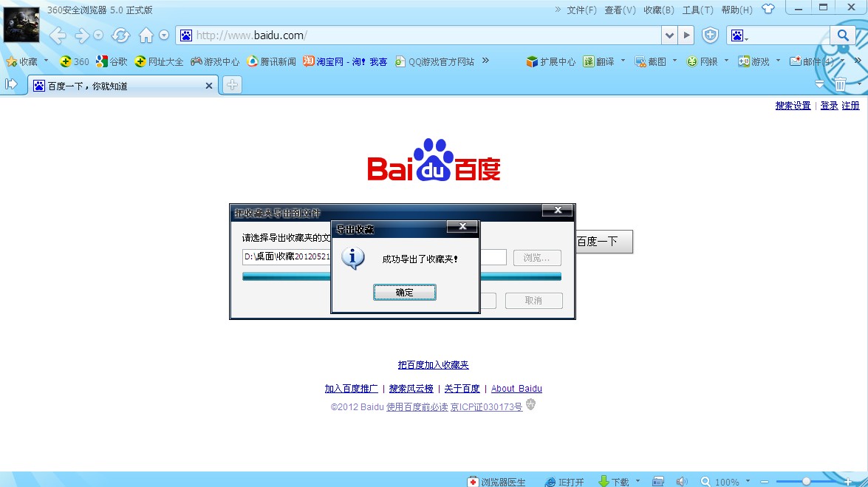Click the export progress bar

[x=402, y=276]
